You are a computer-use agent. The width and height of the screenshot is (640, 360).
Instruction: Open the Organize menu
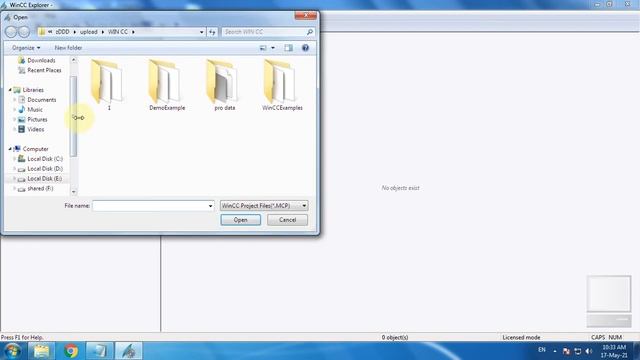coord(26,48)
